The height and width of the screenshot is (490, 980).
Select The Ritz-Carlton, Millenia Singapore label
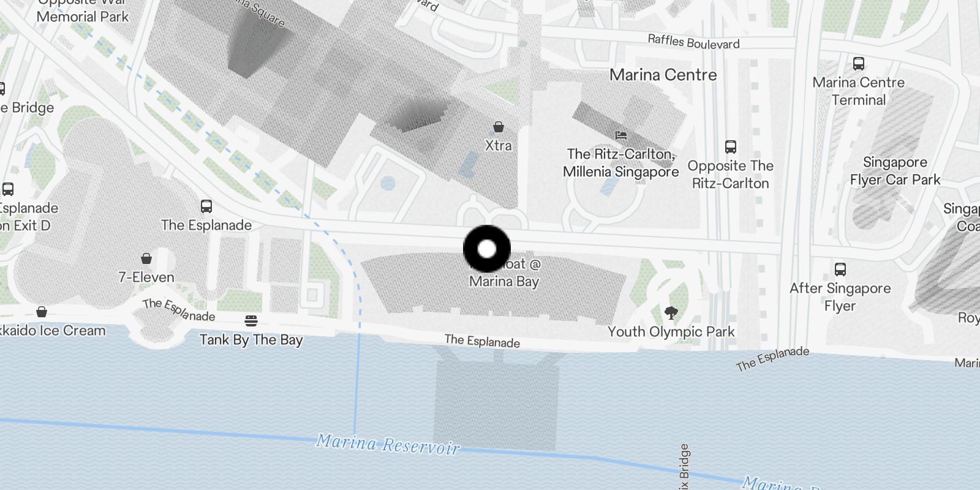(621, 163)
